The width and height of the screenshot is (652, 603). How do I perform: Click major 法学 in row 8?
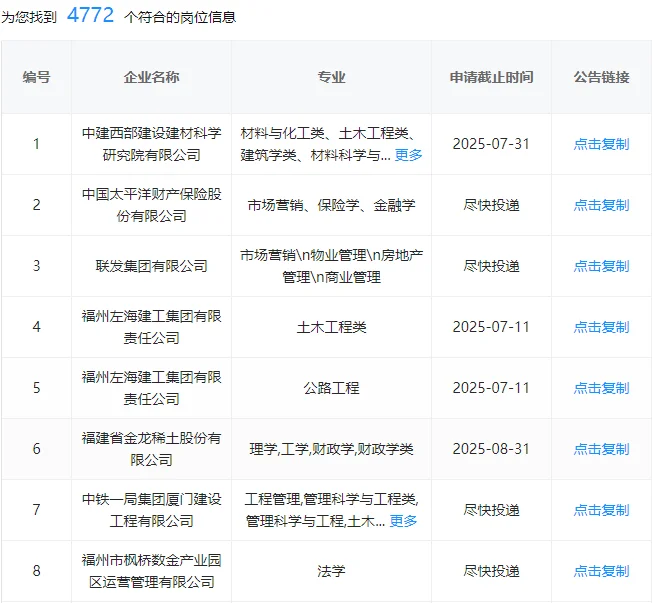tap(331, 571)
